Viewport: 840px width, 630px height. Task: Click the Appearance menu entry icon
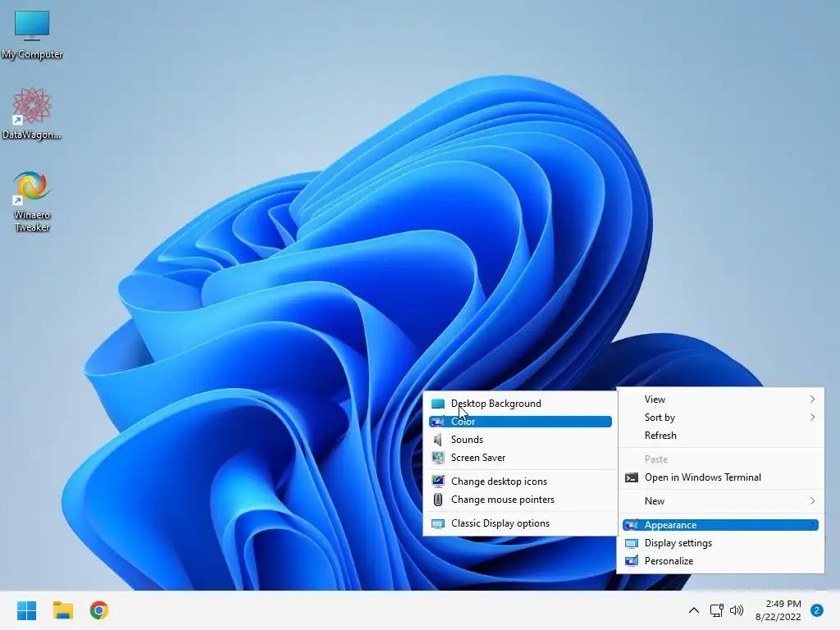pos(632,525)
